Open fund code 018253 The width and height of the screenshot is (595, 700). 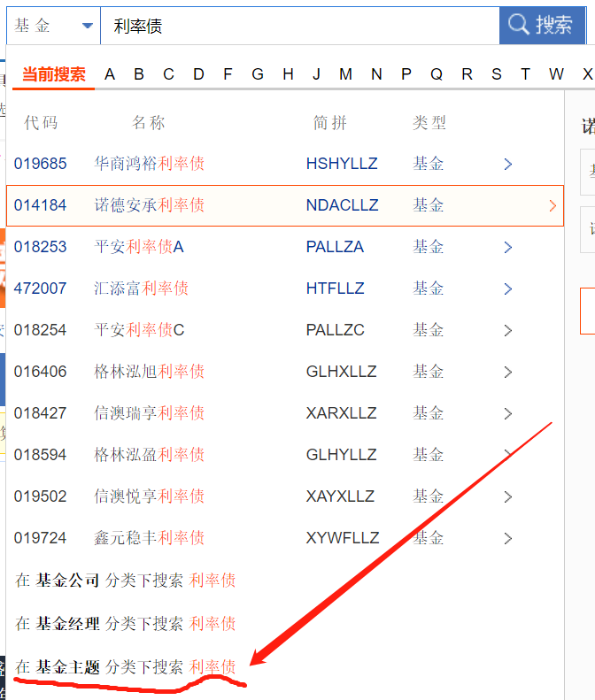pos(40,246)
